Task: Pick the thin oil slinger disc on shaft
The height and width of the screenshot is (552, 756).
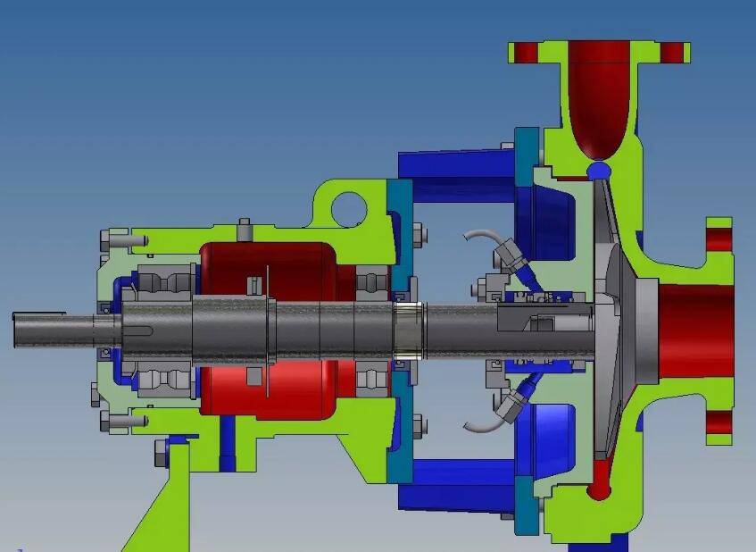Action: tap(267, 329)
